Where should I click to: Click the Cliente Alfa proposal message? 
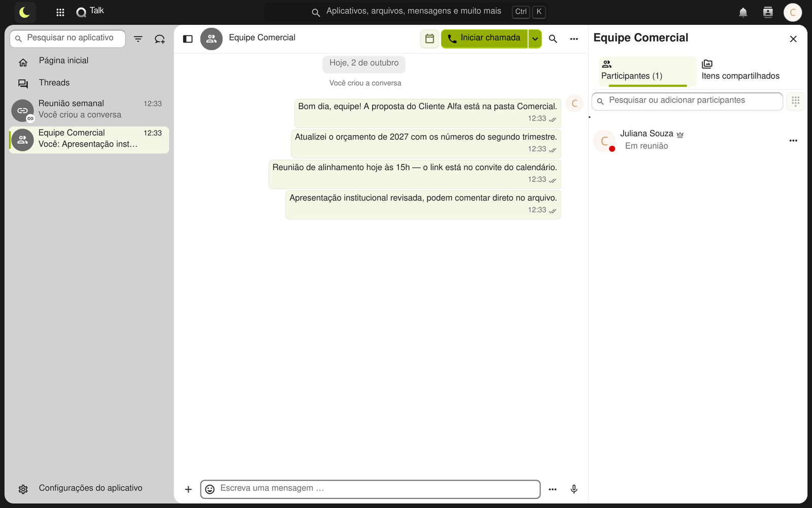tap(427, 113)
